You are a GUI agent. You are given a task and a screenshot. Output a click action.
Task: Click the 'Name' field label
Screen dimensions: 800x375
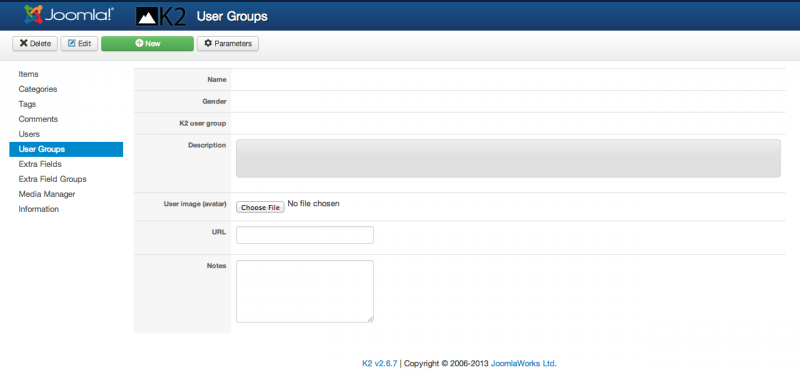pos(217,80)
